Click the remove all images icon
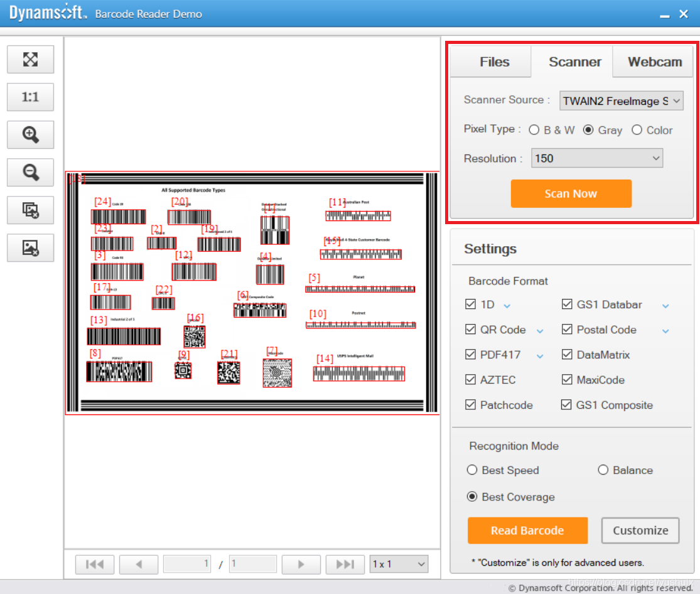 pos(30,210)
